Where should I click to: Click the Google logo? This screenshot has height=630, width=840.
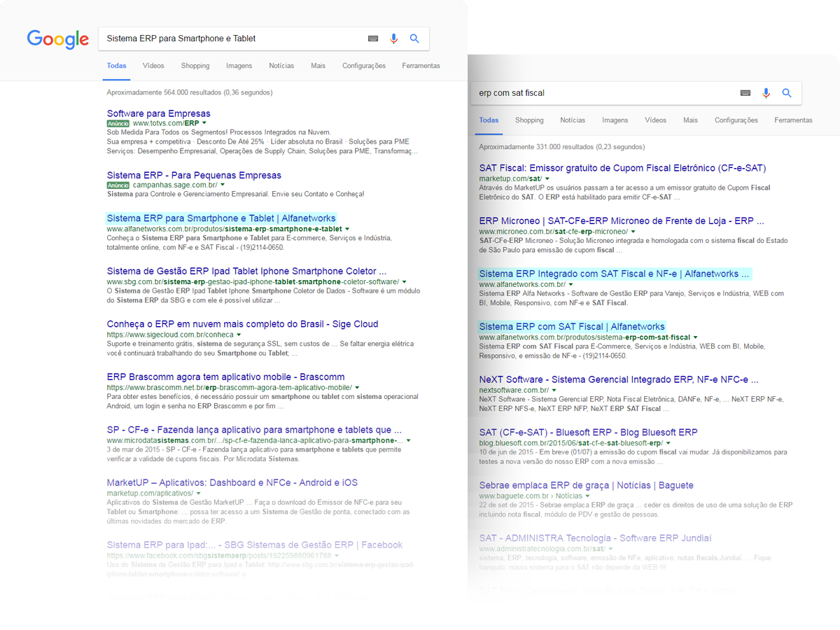click(57, 39)
